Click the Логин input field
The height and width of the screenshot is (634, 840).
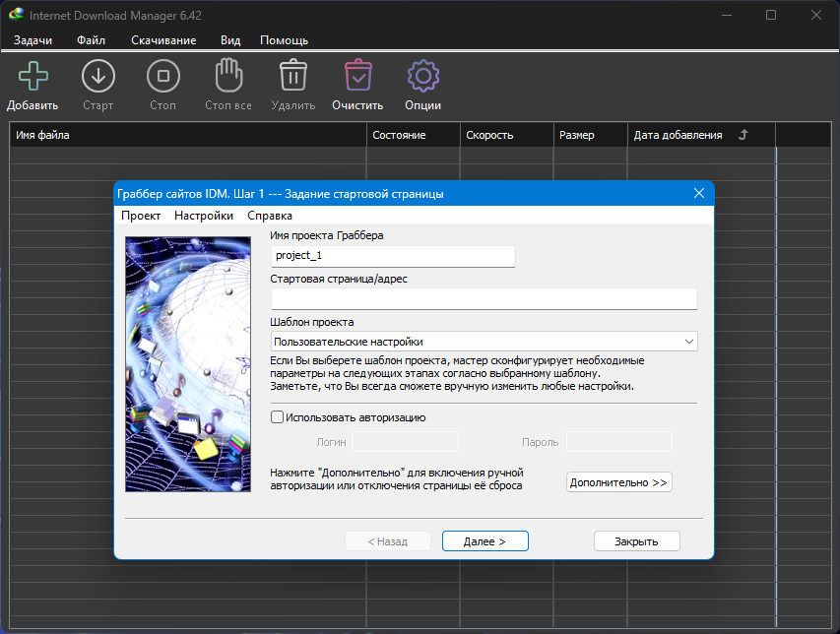click(x=405, y=442)
